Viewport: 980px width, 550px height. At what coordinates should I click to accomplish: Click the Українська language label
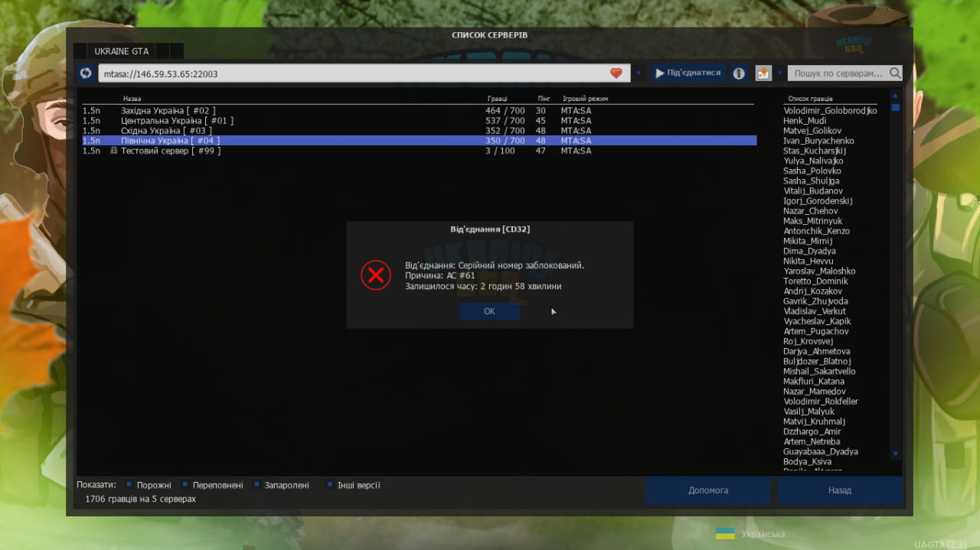coord(763,534)
